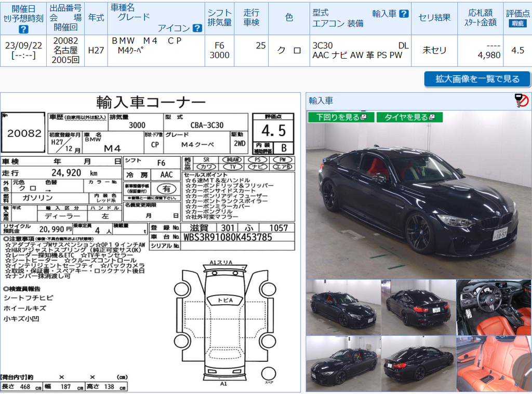The image size is (532, 394).
Task: Click 応札額 ｽﾀｰﾄ金額 column header
Action: [x=480, y=18]
